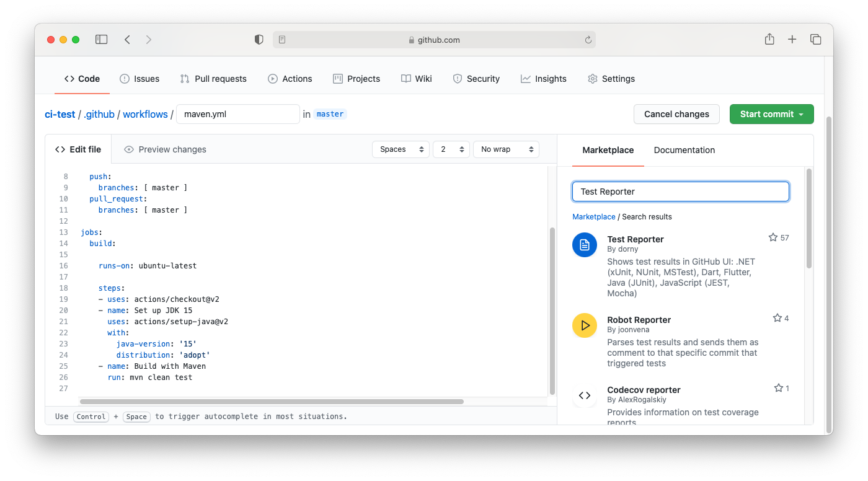868x481 pixels.
Task: Open the workflows folder link
Action: click(145, 114)
